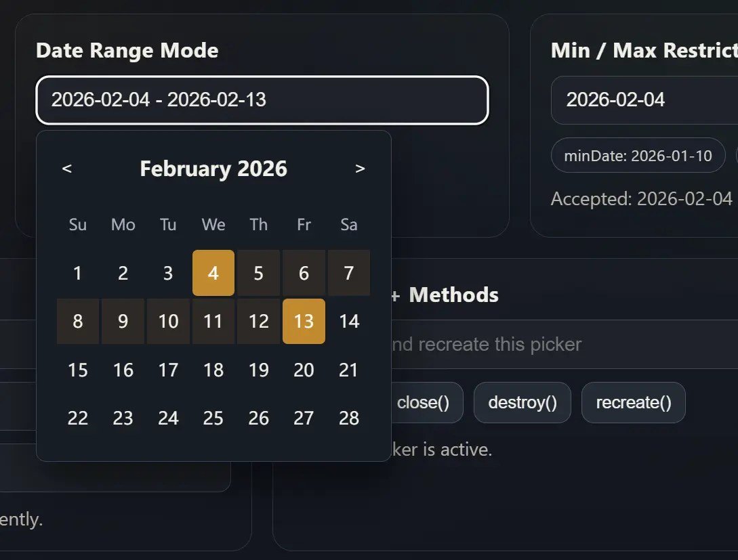Click the destroy() method button
This screenshot has height=560, width=738.
(522, 402)
